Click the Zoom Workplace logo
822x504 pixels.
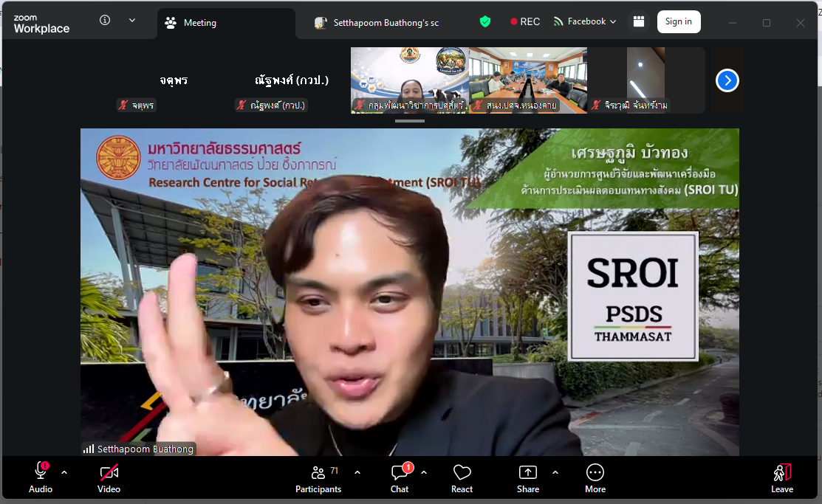click(x=41, y=24)
